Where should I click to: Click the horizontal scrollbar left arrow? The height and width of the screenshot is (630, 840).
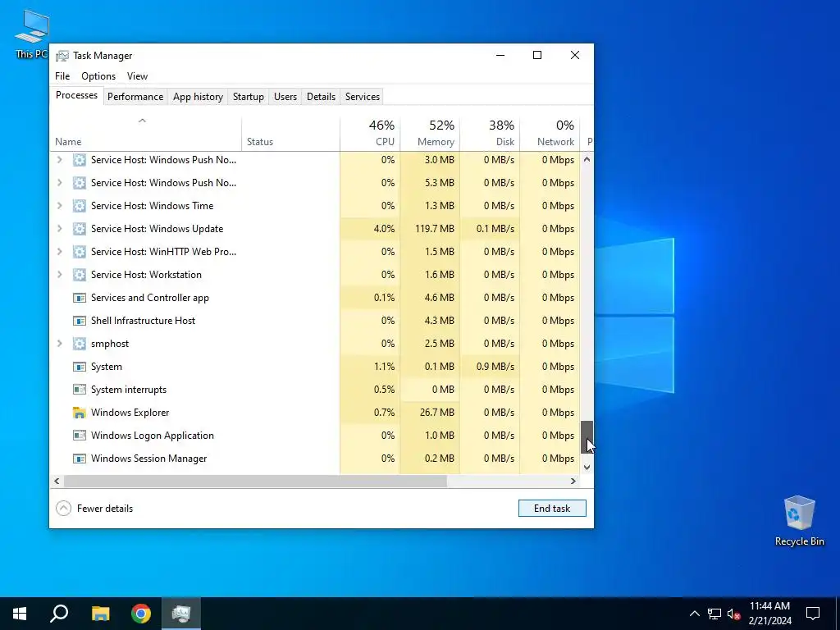[x=57, y=481]
